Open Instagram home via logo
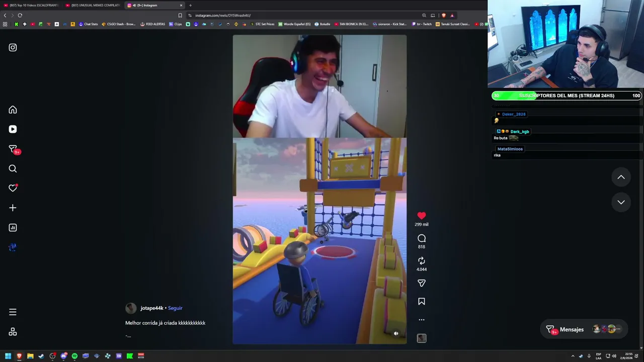The width and height of the screenshot is (644, 362). 13,48
